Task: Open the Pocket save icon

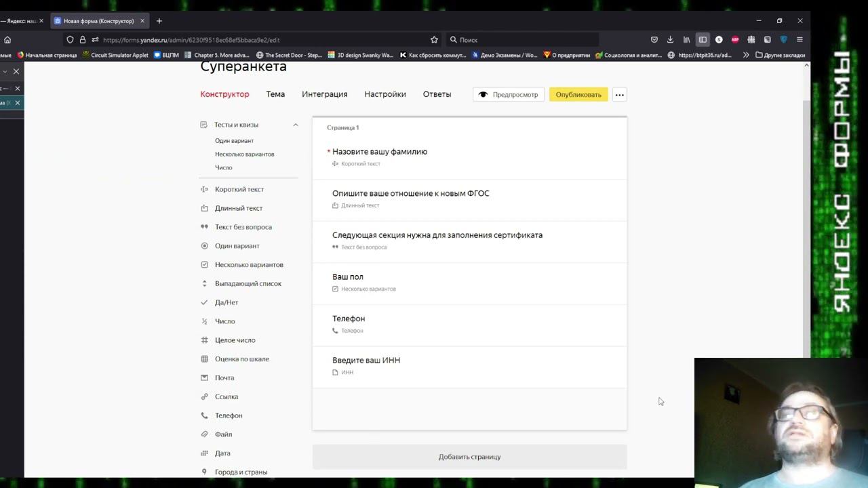Action: [654, 40]
